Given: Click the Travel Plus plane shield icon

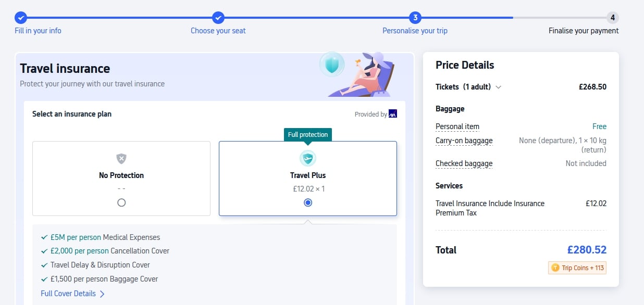Looking at the screenshot, I should coord(308,158).
